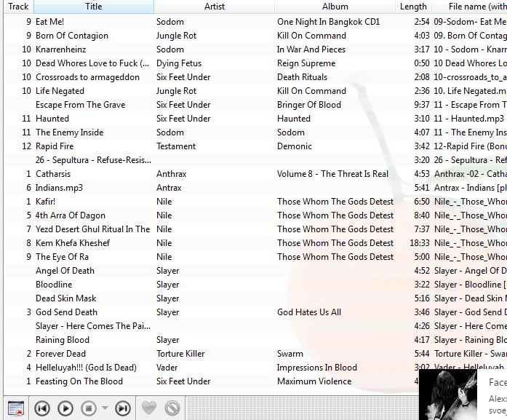507x420 pixels.
Task: Select "Yezd Desert Ghul Ritual In The" title
Action: [93, 229]
